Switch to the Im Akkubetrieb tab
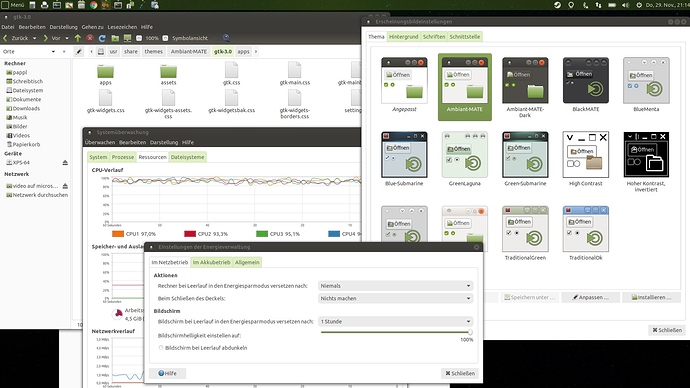 212,263
